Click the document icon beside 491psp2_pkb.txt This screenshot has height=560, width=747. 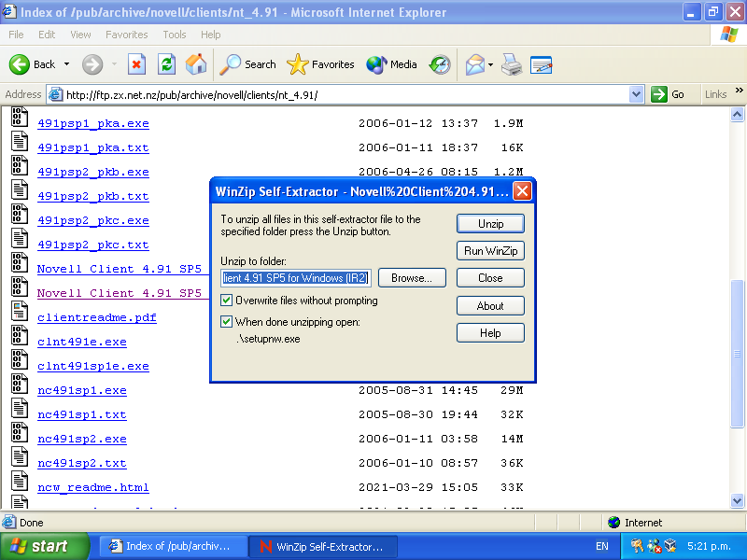point(20,190)
